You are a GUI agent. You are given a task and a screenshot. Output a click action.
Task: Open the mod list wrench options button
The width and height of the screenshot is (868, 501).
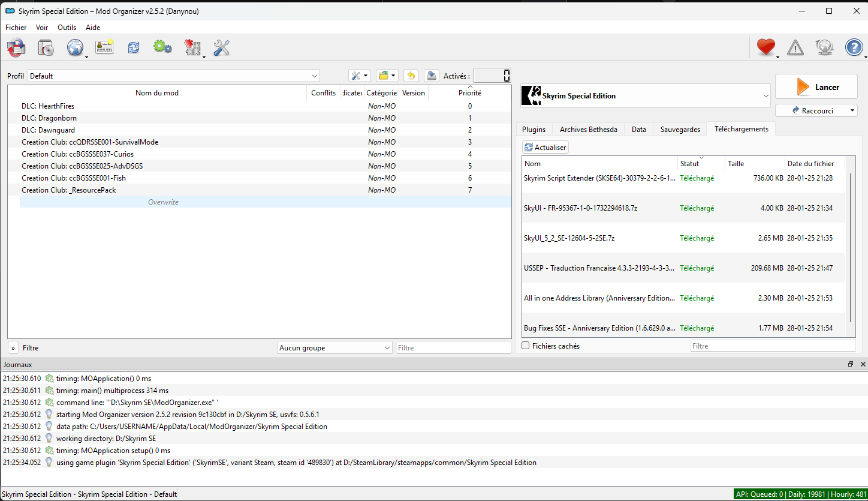(x=360, y=76)
